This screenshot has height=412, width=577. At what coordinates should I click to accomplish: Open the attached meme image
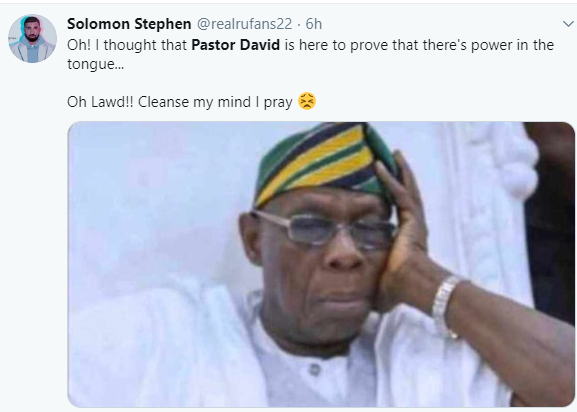click(x=321, y=264)
